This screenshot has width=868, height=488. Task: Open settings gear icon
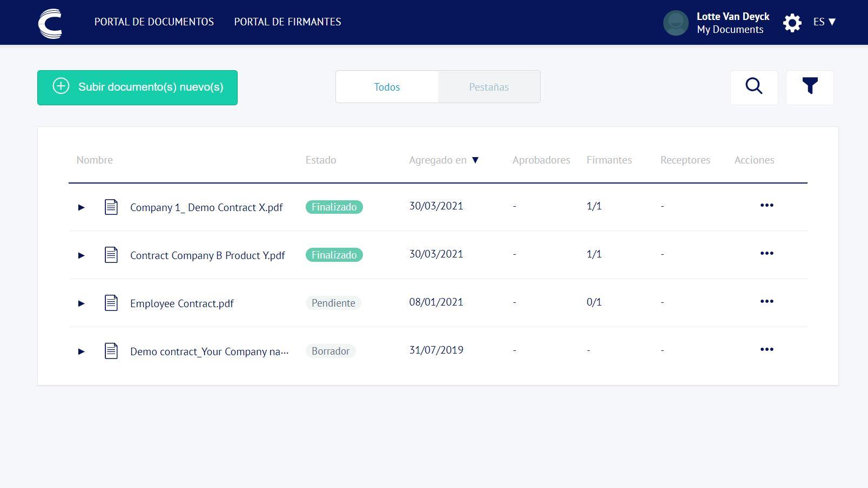(792, 23)
